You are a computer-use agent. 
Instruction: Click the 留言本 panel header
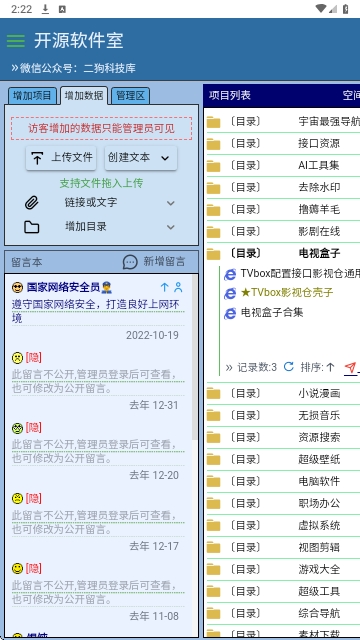point(27,262)
